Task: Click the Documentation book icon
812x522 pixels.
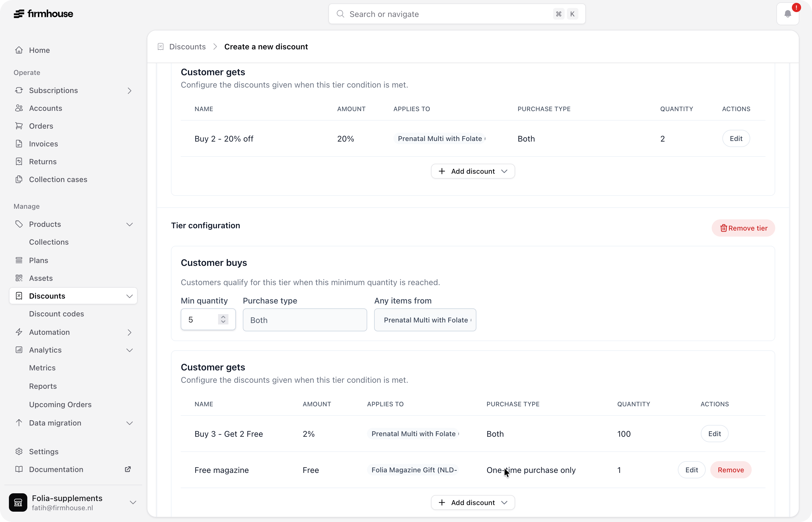Action: (x=19, y=469)
